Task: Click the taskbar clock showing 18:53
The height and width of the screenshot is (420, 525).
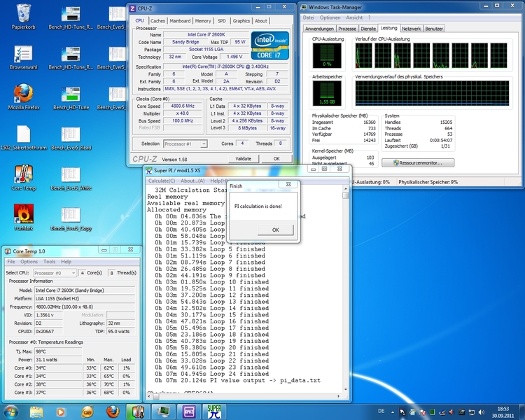Action: [x=503, y=412]
